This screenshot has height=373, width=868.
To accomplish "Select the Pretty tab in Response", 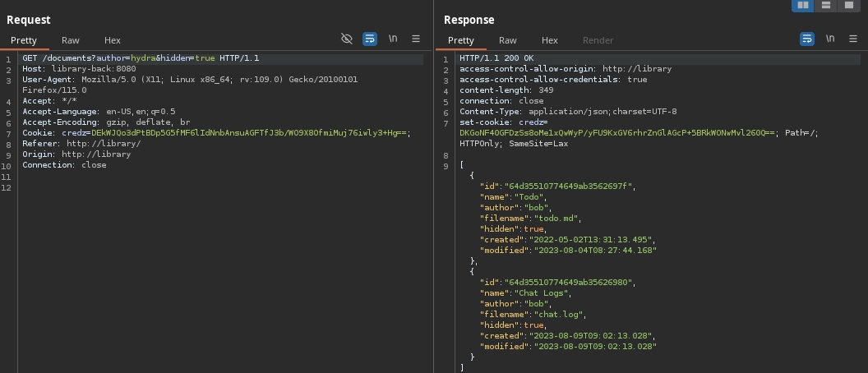I will coord(461,40).
